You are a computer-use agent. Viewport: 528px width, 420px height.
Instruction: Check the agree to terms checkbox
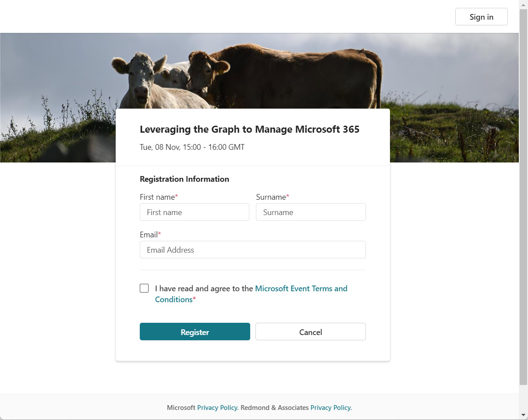[x=144, y=288]
